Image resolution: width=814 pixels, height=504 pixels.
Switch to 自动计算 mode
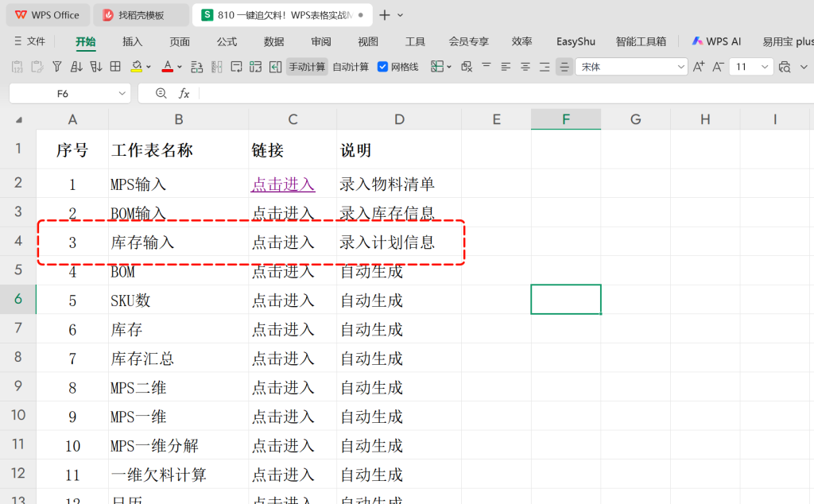pos(351,67)
